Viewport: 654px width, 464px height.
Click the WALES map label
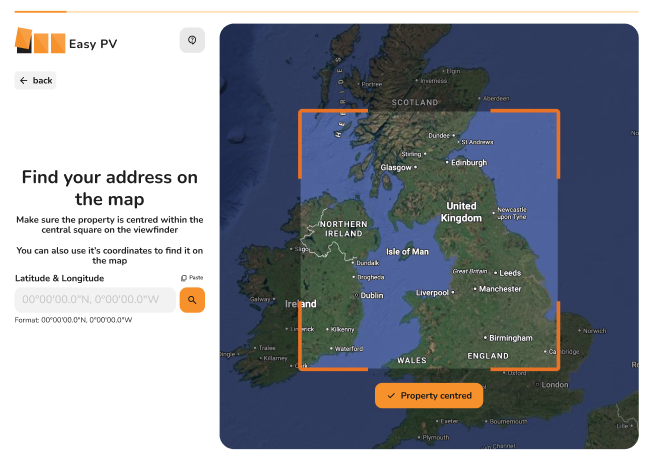(412, 361)
